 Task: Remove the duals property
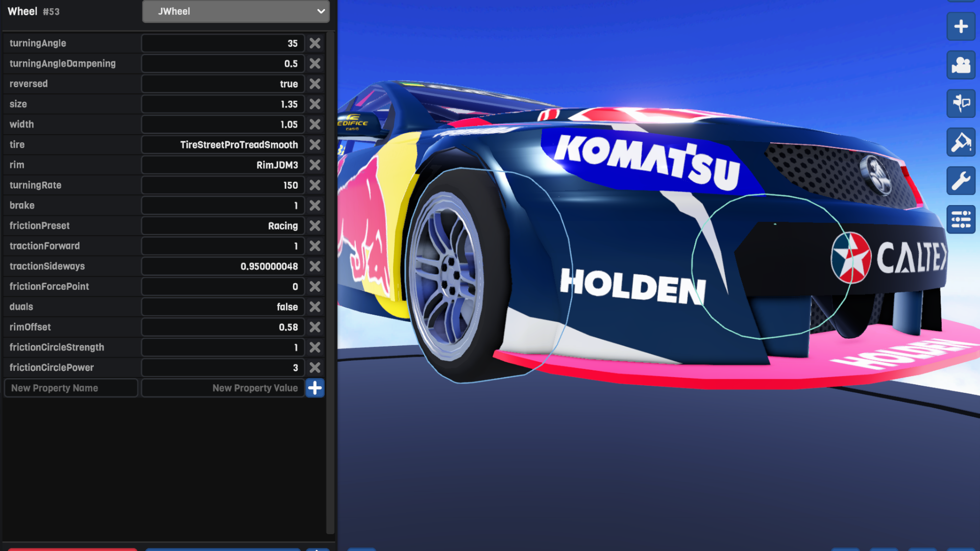click(x=315, y=307)
